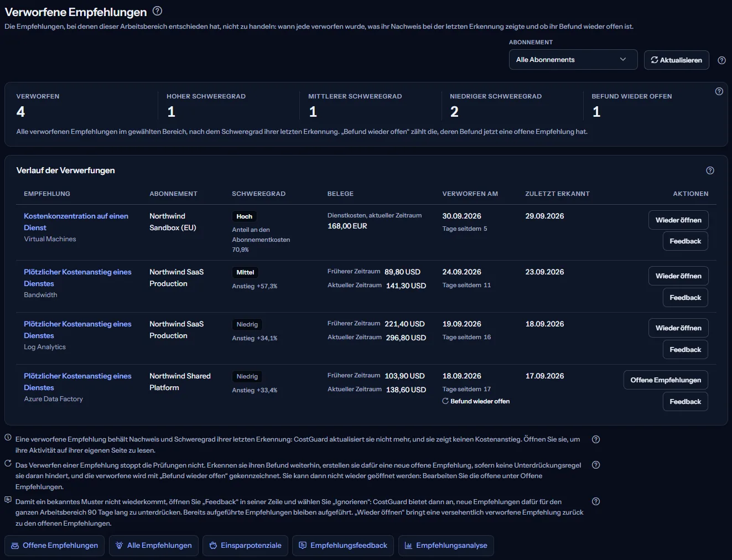
Task: Click the Aktualisieren refresh button
Action: tap(676, 60)
